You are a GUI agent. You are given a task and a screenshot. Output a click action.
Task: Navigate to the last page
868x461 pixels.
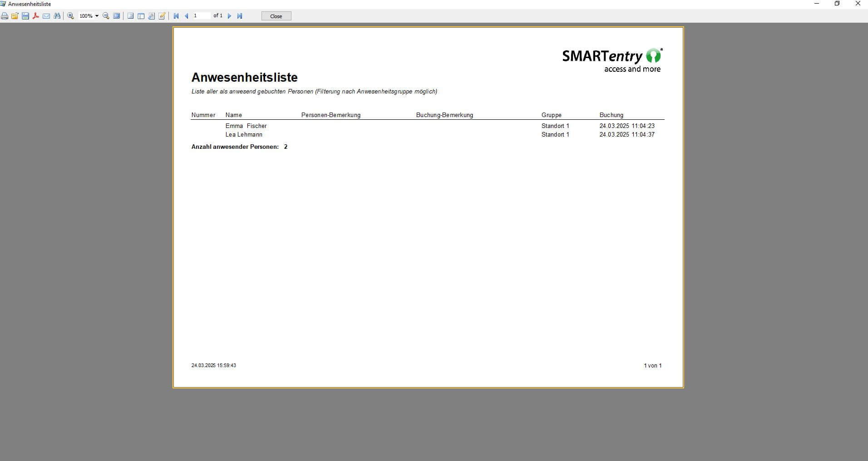[240, 15]
